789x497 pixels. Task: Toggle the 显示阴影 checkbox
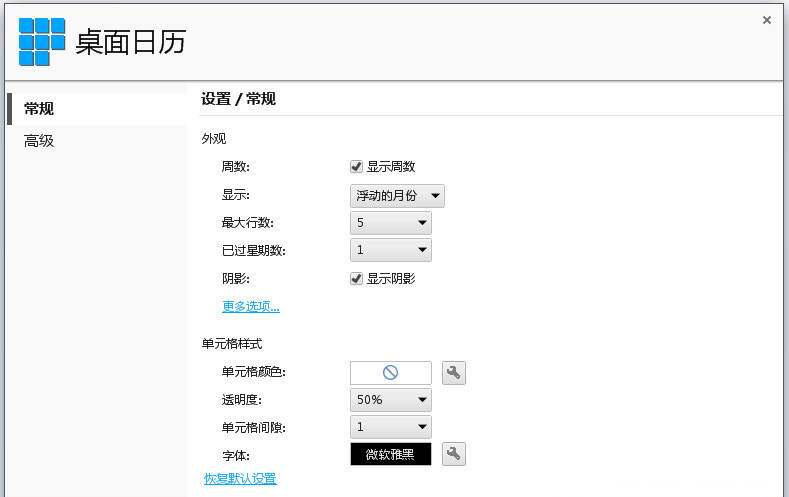click(356, 279)
